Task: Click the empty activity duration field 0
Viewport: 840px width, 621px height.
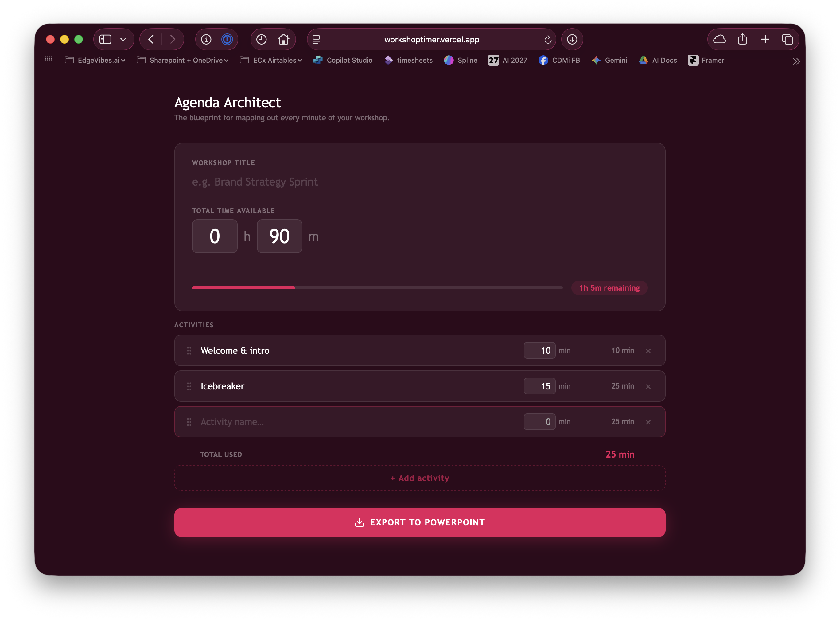Action: 539,422
